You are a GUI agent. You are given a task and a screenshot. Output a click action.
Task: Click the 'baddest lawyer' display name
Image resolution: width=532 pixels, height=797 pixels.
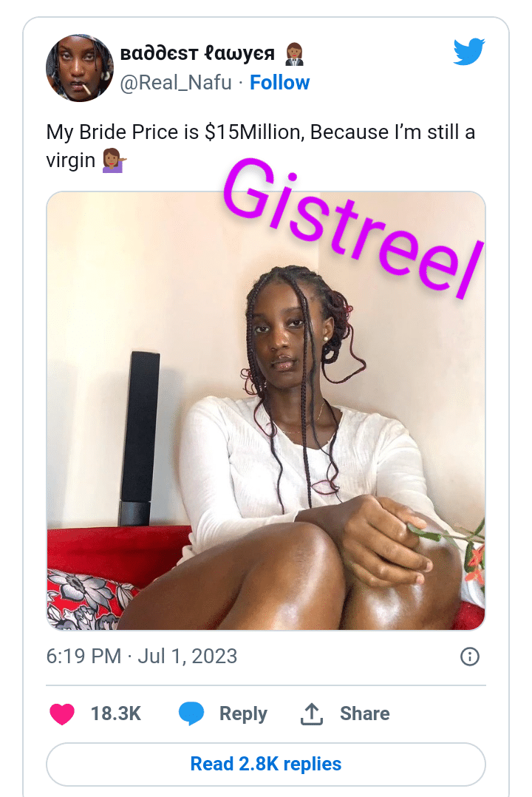(198, 53)
